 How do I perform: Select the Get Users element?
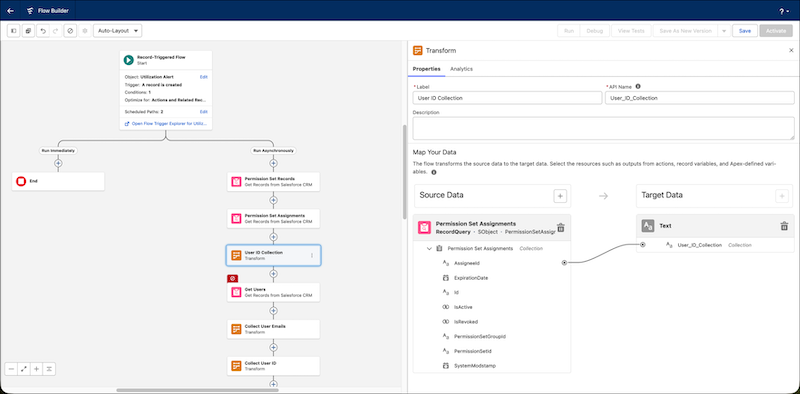(273, 292)
